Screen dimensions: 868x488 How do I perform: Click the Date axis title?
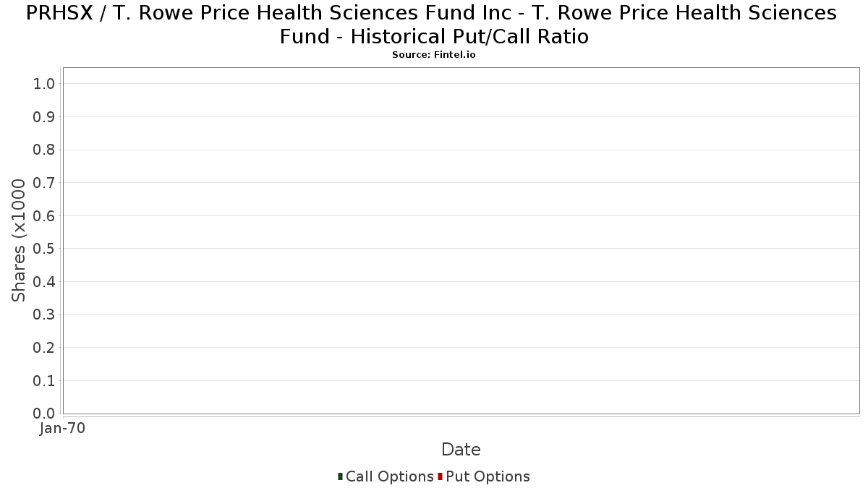(x=461, y=450)
